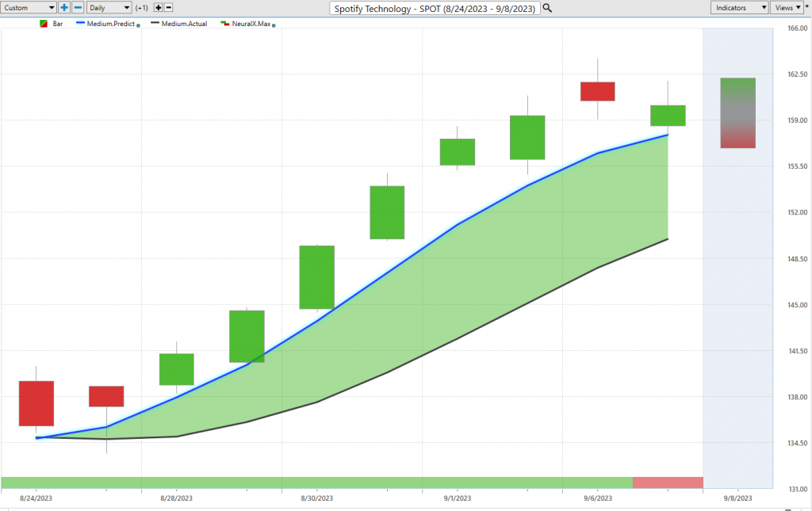
Task: Click the blue plus zoom-in button
Action: tap(63, 8)
